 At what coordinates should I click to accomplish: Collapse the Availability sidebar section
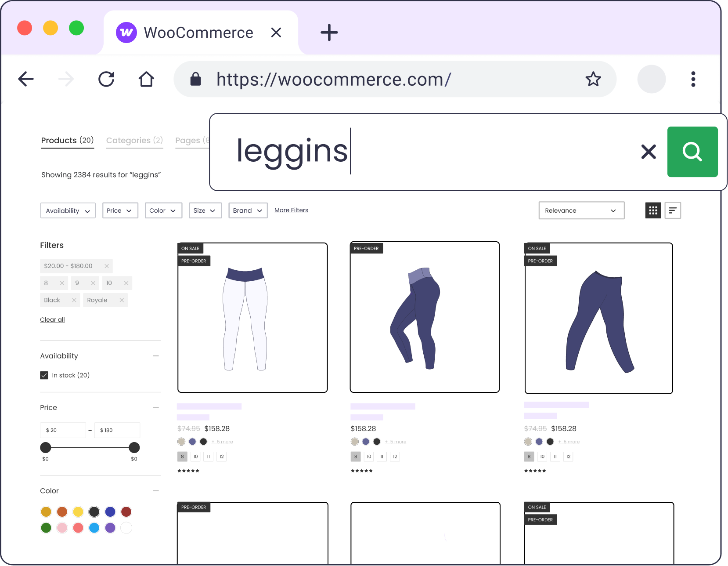point(155,356)
